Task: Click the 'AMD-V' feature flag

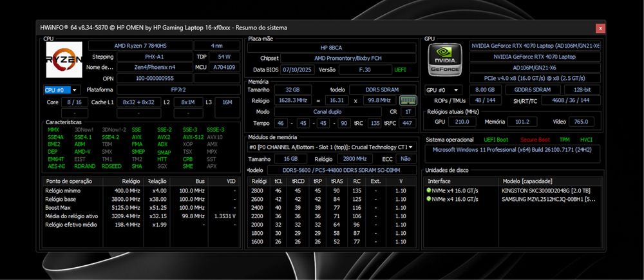Action: point(82,152)
